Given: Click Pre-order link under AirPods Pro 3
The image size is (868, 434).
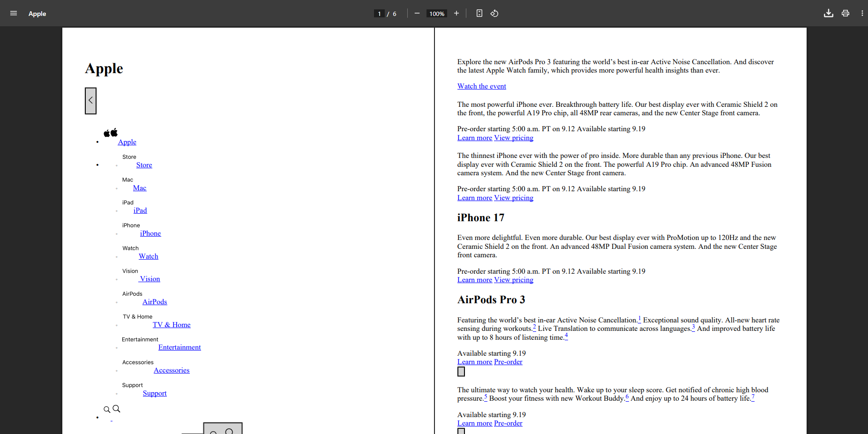Looking at the screenshot, I should pos(508,362).
